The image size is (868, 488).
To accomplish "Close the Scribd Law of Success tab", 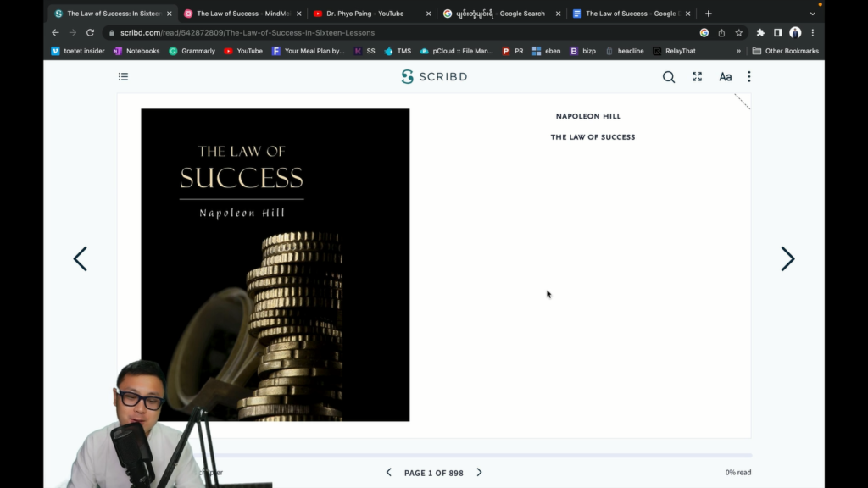I will click(169, 14).
